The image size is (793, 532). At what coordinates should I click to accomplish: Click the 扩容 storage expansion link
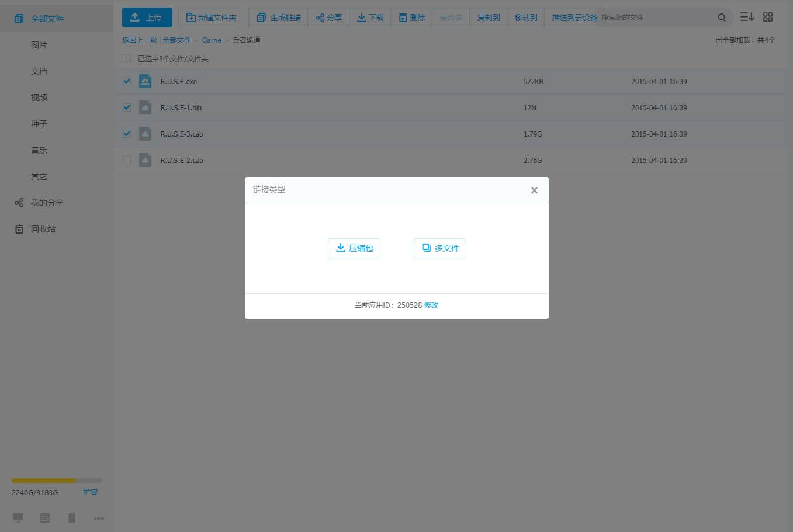[91, 492]
